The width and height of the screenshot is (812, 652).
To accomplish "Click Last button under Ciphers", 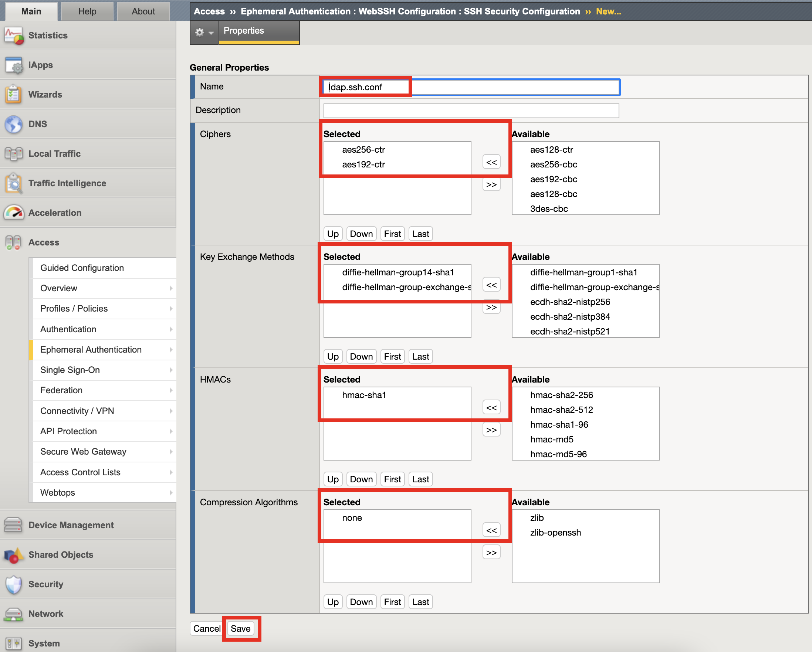I will coord(421,234).
